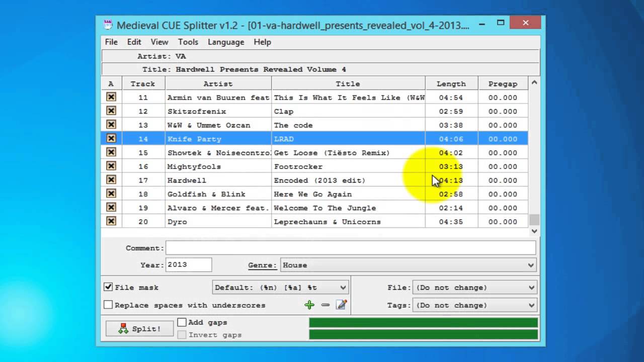Select the title Encoded (2013 edit)

(319, 180)
